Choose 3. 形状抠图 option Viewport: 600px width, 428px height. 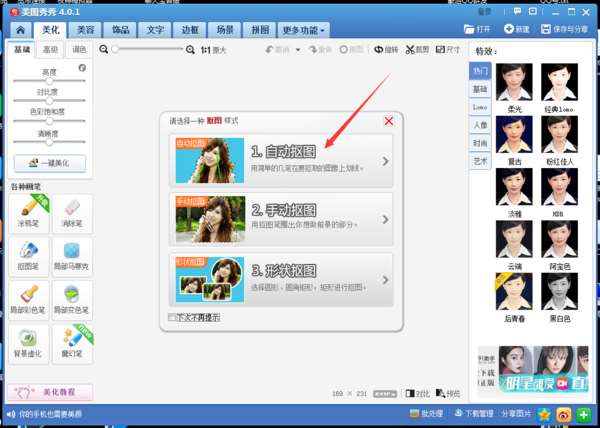pos(281,280)
